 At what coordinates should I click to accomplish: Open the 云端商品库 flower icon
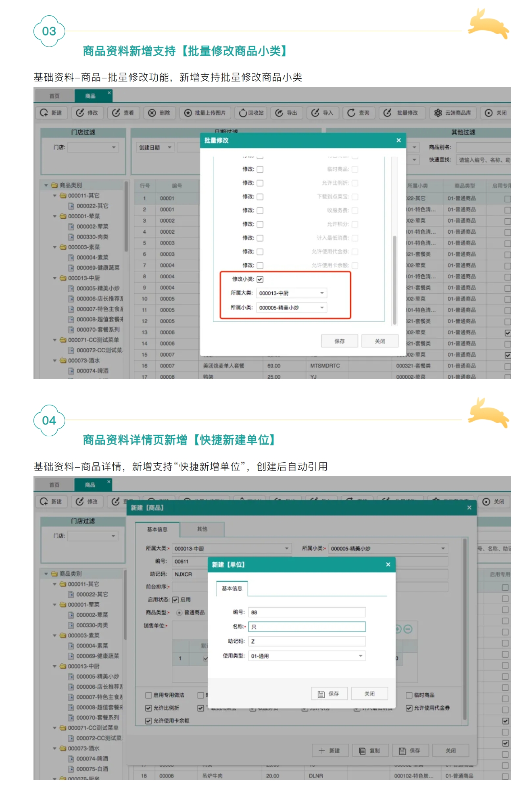pos(438,113)
